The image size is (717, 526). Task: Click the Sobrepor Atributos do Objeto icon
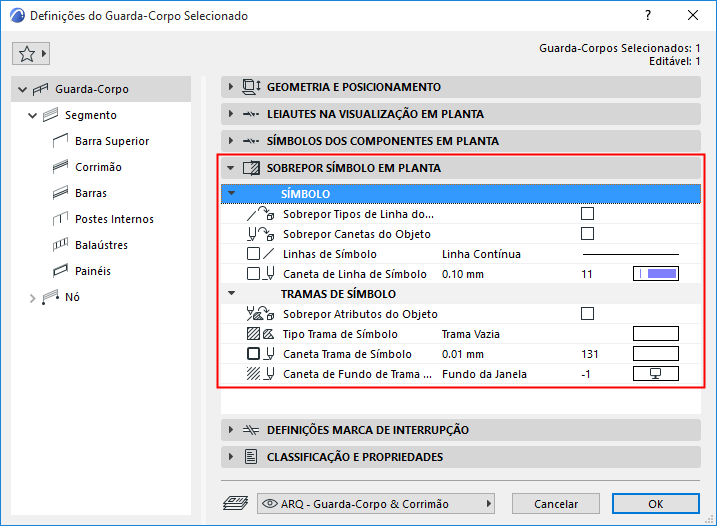point(260,314)
